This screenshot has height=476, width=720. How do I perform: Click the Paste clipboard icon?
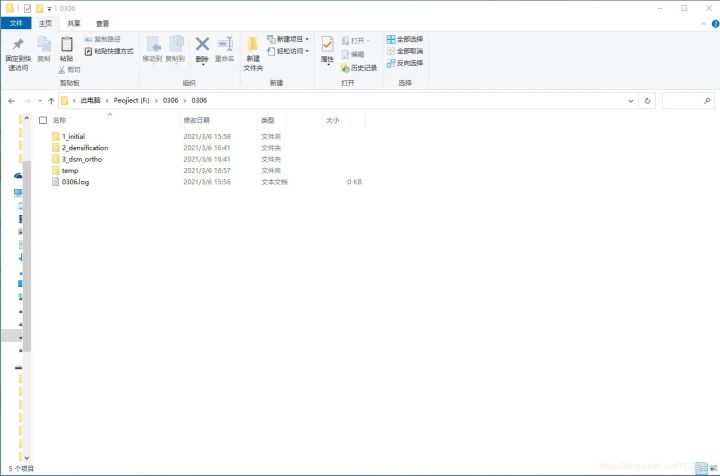coord(67,47)
